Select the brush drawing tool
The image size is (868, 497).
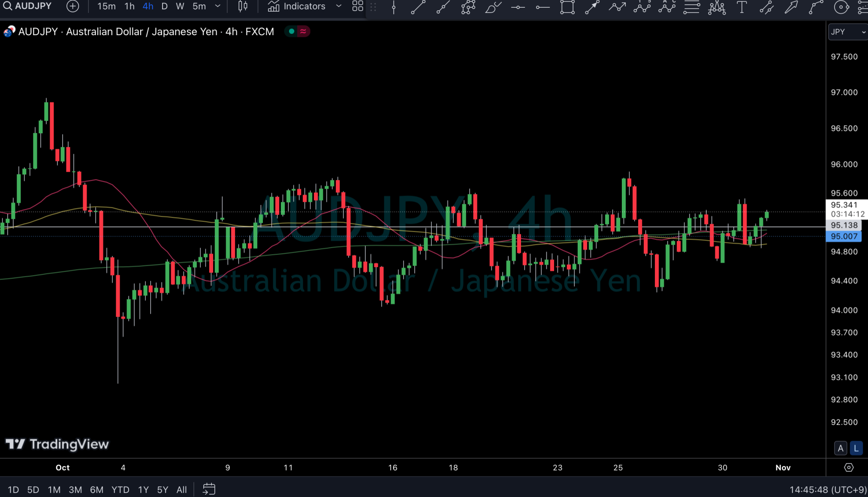coord(493,7)
